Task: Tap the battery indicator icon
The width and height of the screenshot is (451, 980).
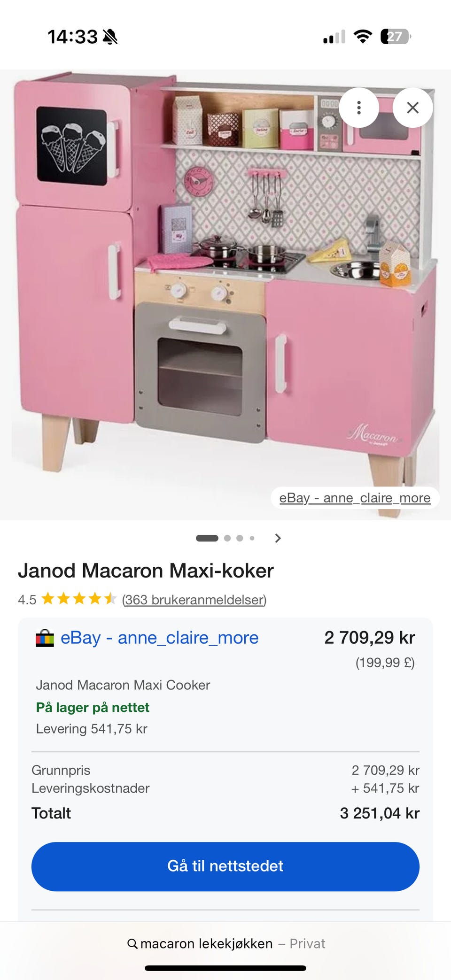Action: click(396, 36)
